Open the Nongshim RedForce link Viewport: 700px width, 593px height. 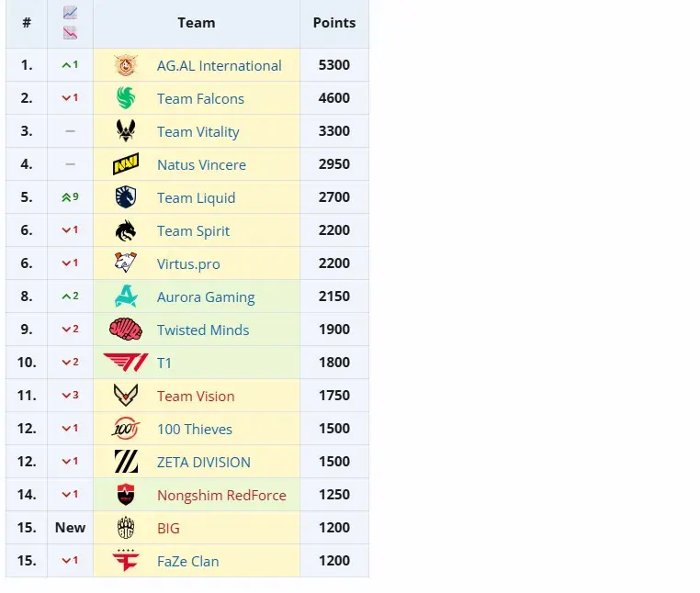[x=221, y=495]
